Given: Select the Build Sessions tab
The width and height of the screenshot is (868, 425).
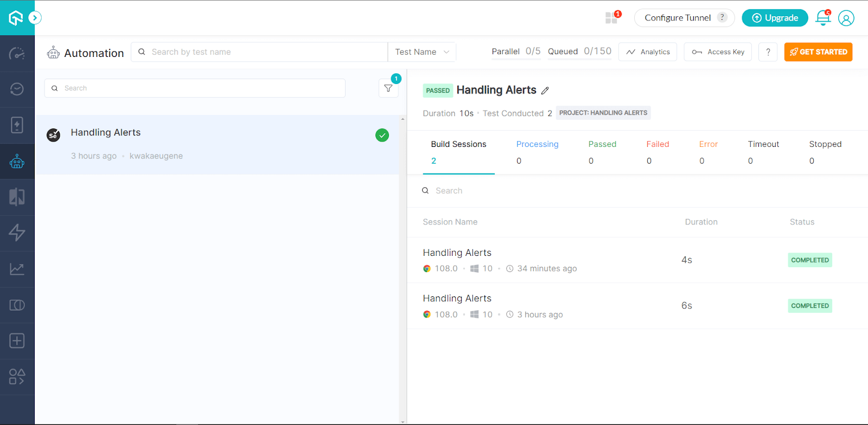Looking at the screenshot, I should (x=458, y=152).
